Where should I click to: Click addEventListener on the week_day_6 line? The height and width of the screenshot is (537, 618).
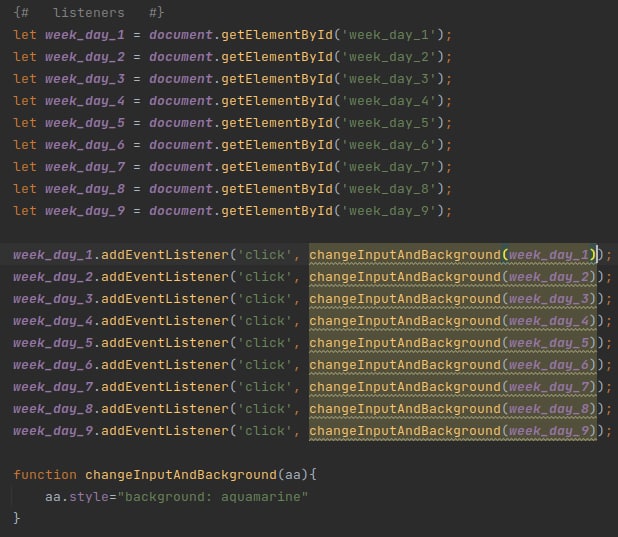[165, 365]
